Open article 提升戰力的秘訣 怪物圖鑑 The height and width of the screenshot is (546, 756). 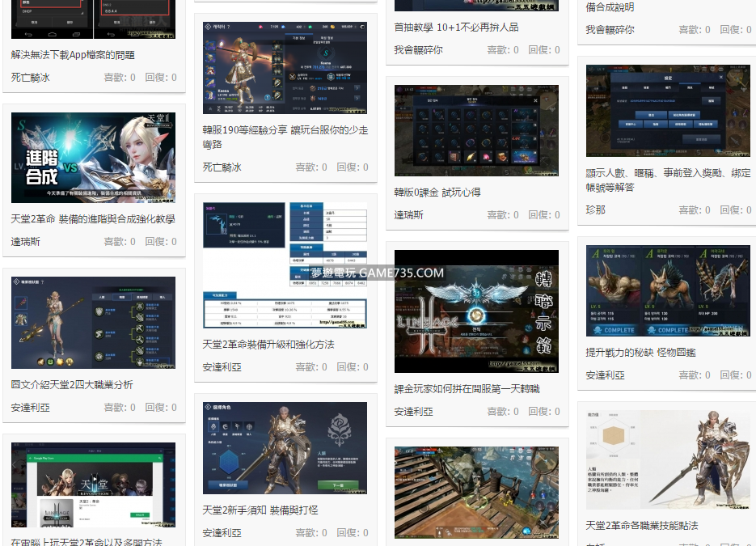point(640,353)
